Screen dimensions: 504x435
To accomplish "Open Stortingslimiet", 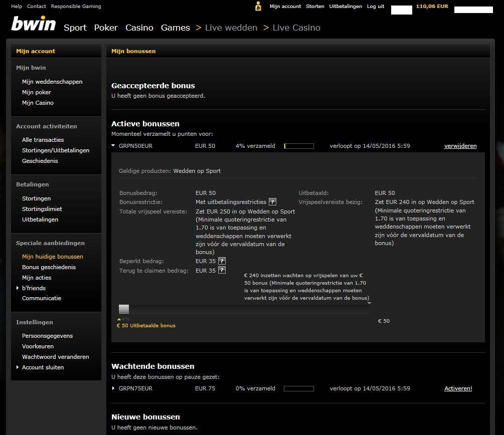I will pyautogui.click(x=42, y=209).
